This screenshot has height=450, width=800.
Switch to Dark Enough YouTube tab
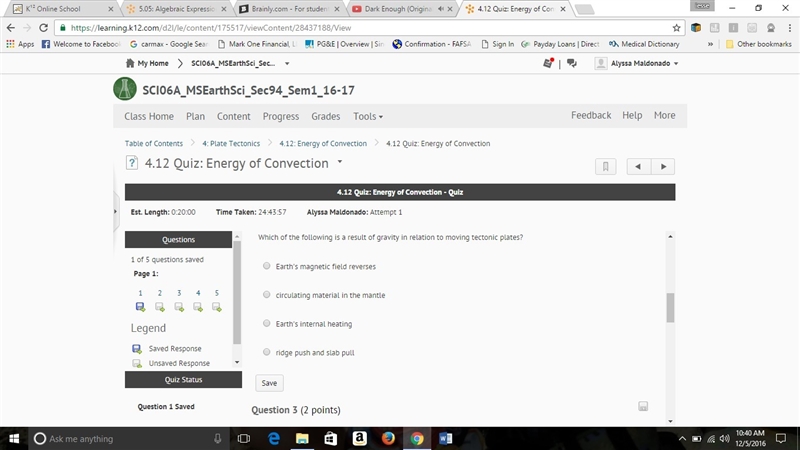(401, 9)
